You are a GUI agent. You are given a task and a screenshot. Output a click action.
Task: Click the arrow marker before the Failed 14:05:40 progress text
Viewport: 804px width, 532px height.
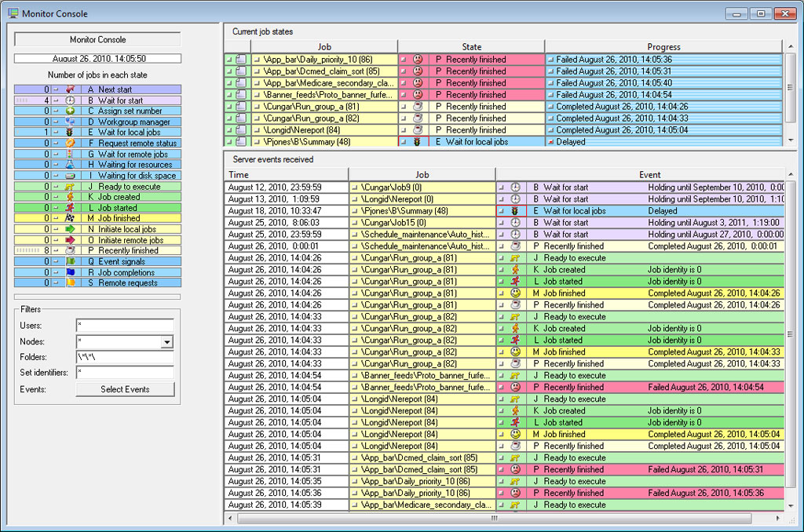click(550, 83)
